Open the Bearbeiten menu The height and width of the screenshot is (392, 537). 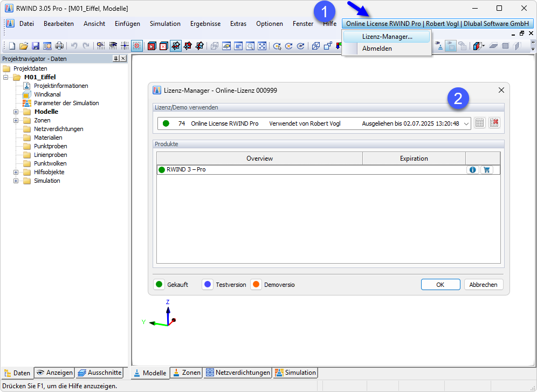59,24
